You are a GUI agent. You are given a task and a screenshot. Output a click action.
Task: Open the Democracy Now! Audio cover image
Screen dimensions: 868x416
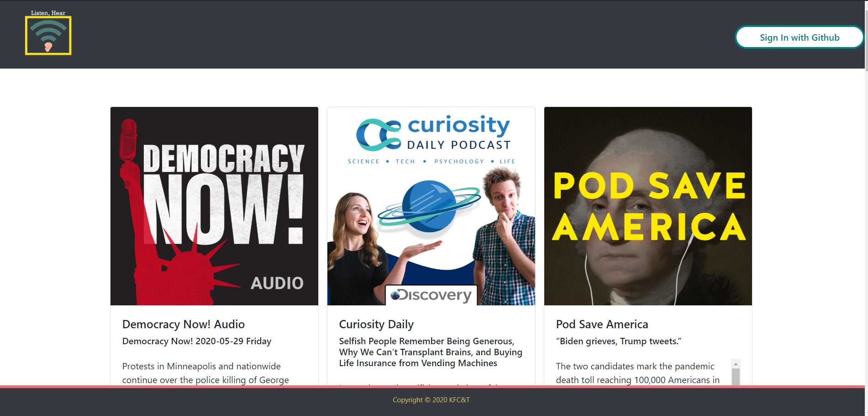pos(214,206)
